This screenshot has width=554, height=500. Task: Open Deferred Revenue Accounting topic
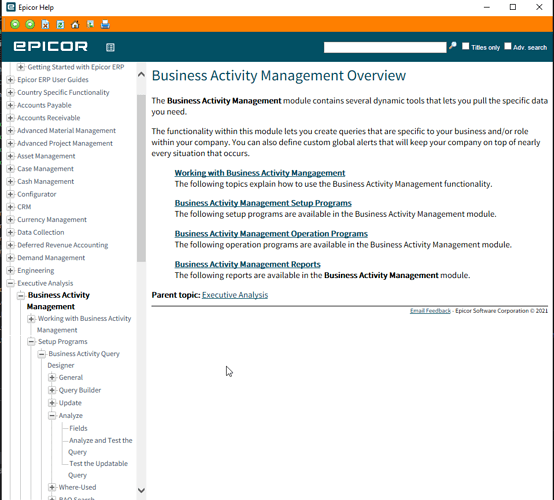63,245
